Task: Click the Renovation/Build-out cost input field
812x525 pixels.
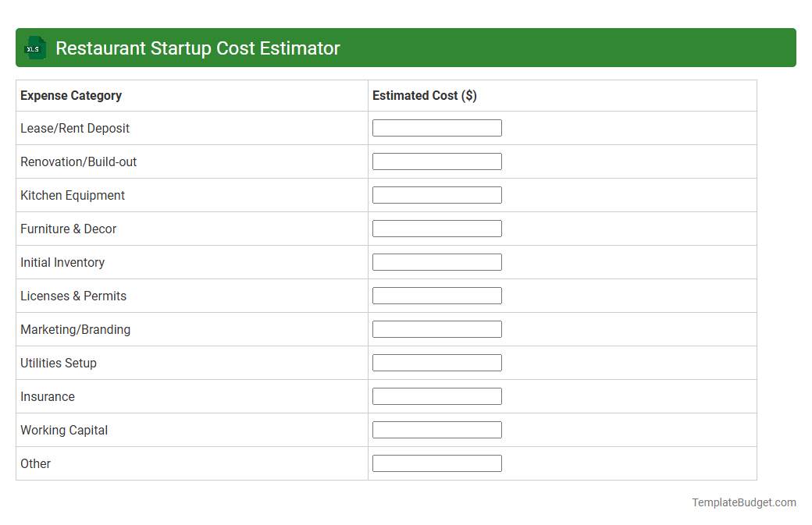Action: [x=436, y=161]
